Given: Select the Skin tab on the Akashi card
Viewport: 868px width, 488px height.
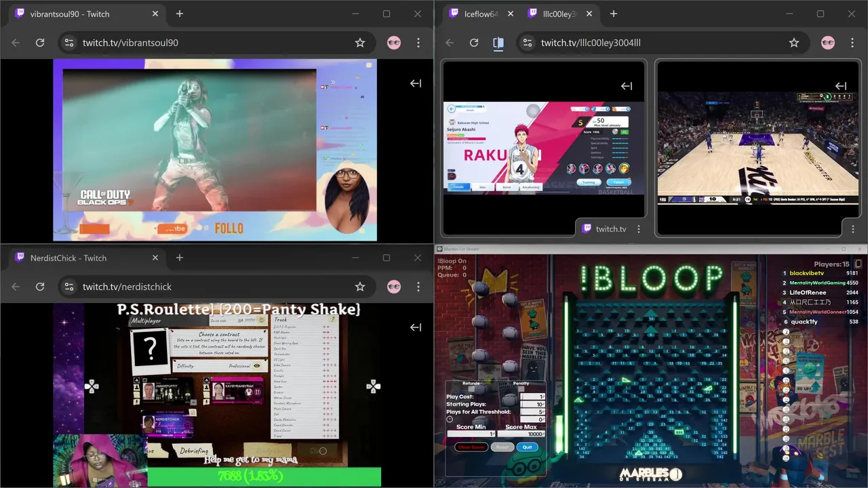Looking at the screenshot, I should click(x=482, y=186).
